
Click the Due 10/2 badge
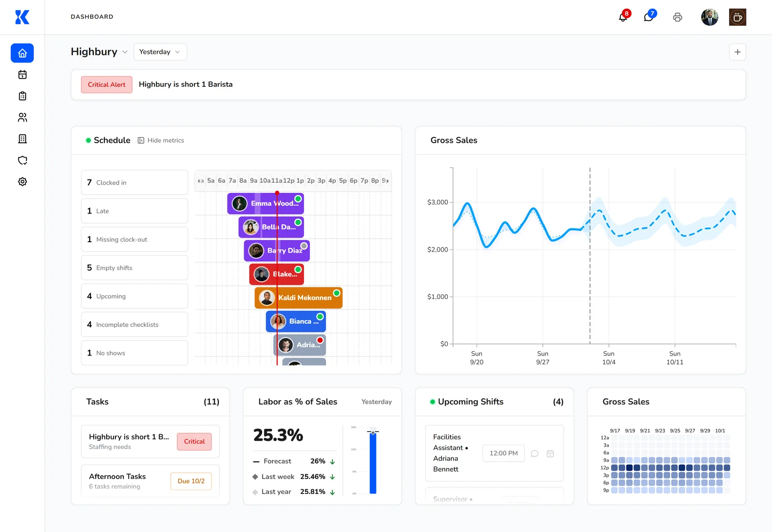point(191,481)
